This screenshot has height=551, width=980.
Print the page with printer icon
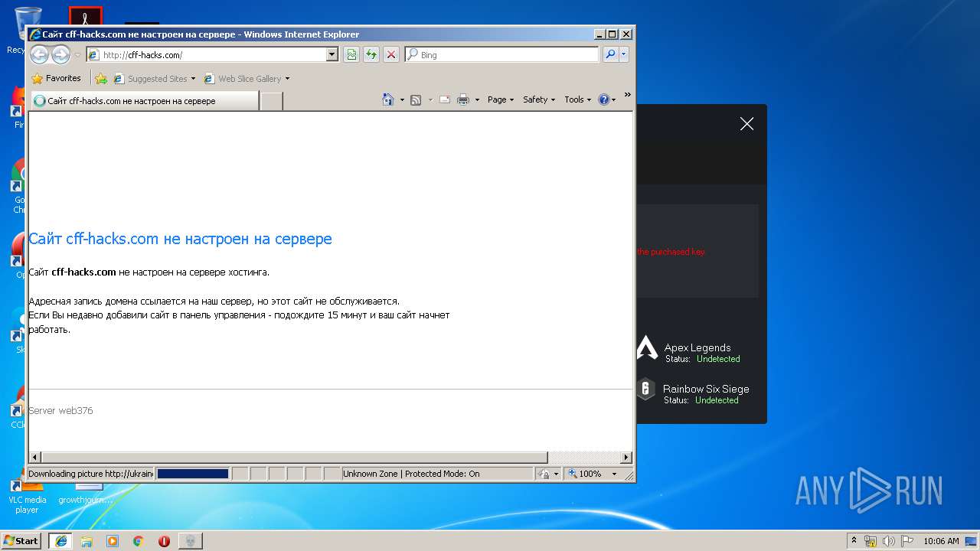pos(463,99)
